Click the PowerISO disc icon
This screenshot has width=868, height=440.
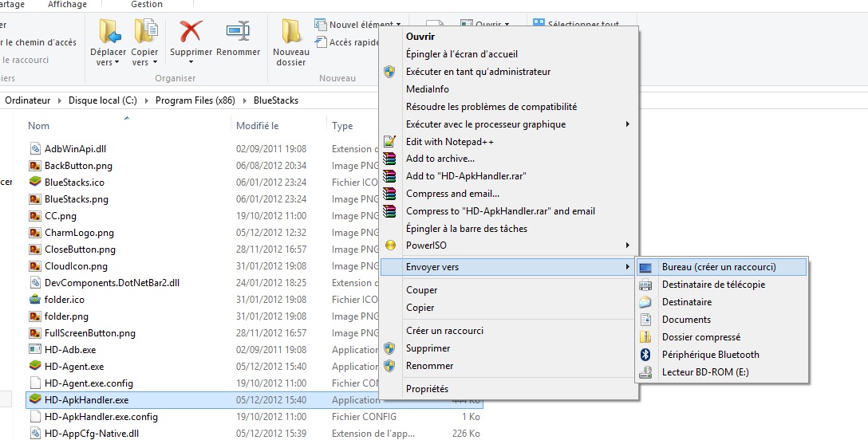[390, 246]
